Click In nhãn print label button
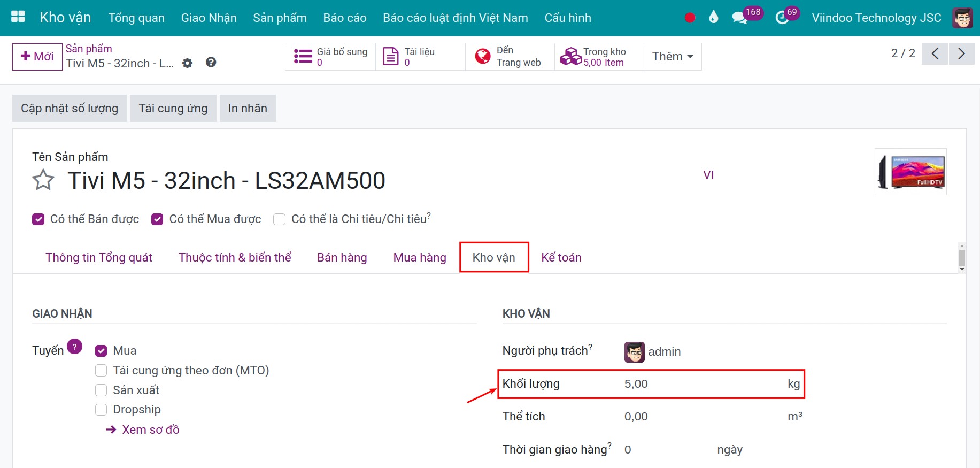Screen dimensions: 980x468 (x=248, y=109)
